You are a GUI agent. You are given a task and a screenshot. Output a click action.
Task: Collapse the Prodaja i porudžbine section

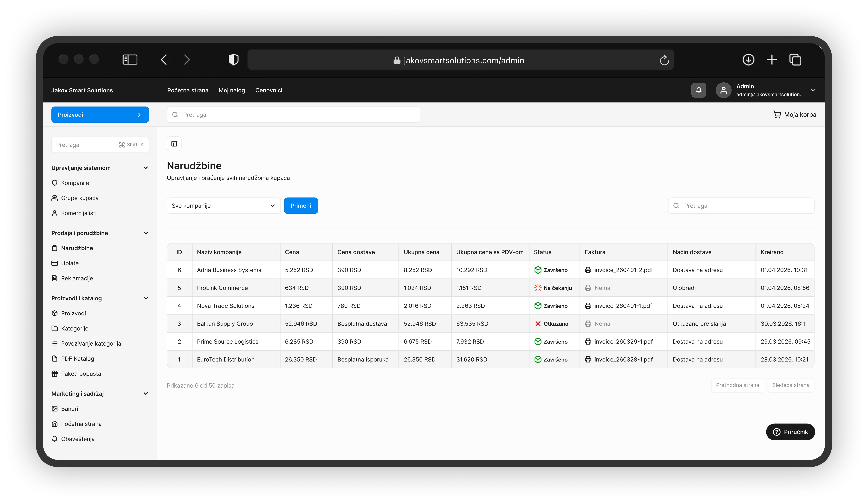(x=146, y=233)
